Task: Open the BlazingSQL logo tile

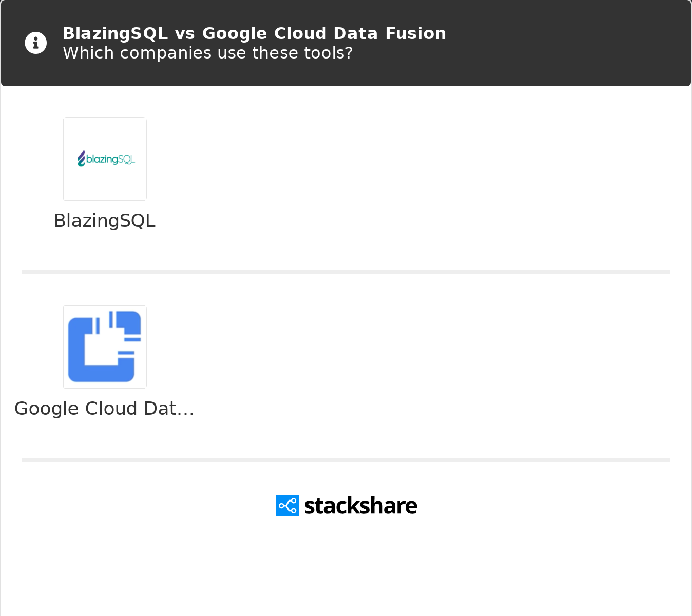Action: [105, 159]
